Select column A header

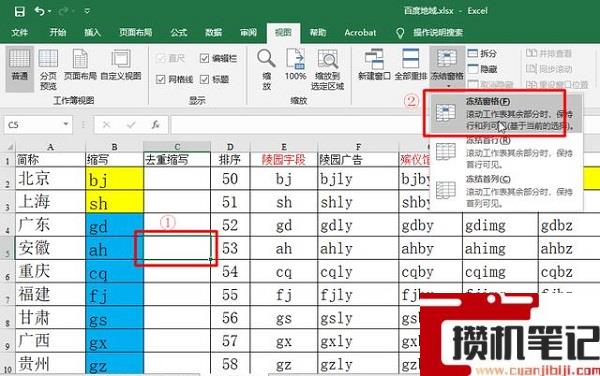pos(50,147)
